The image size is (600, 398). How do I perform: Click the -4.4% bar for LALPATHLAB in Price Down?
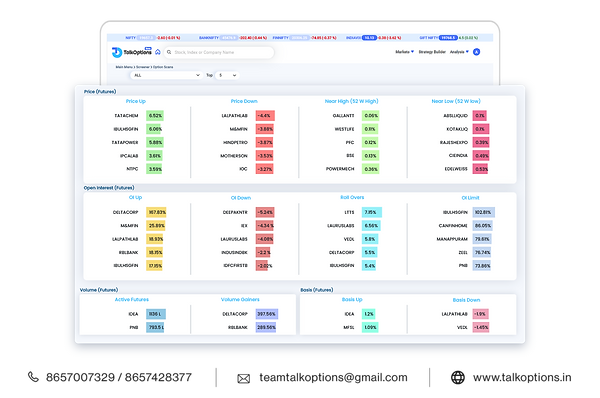(x=265, y=116)
